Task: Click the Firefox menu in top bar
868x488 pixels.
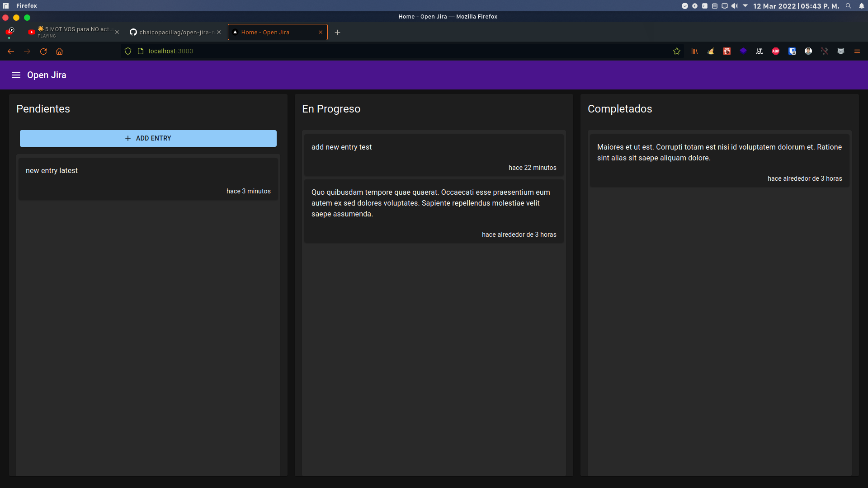Action: click(x=27, y=6)
